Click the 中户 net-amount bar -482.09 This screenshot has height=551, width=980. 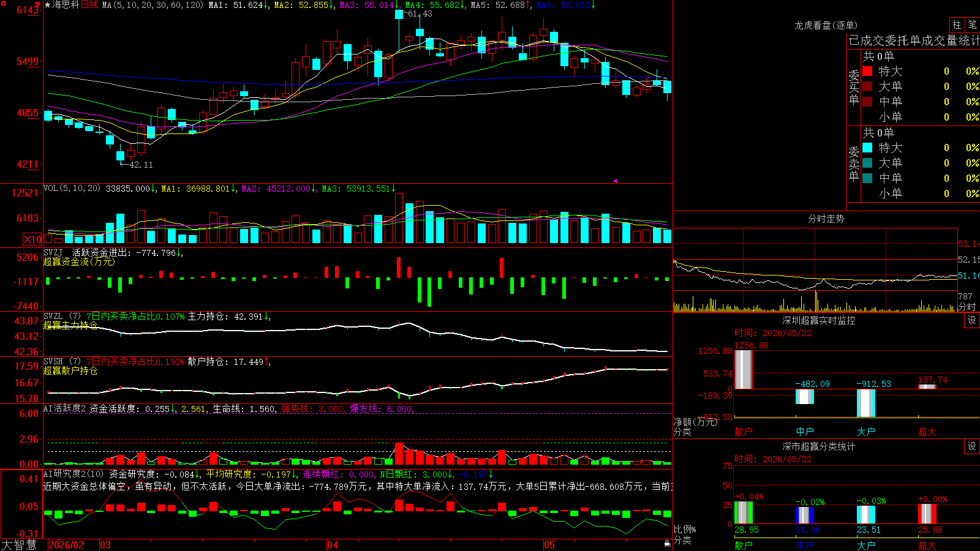click(x=805, y=397)
